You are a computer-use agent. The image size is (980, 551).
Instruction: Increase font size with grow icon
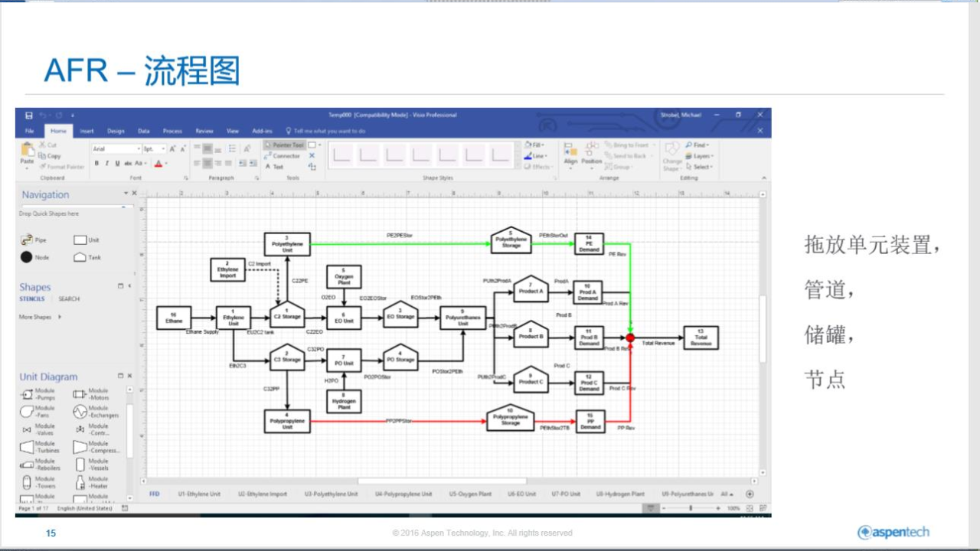pyautogui.click(x=172, y=148)
